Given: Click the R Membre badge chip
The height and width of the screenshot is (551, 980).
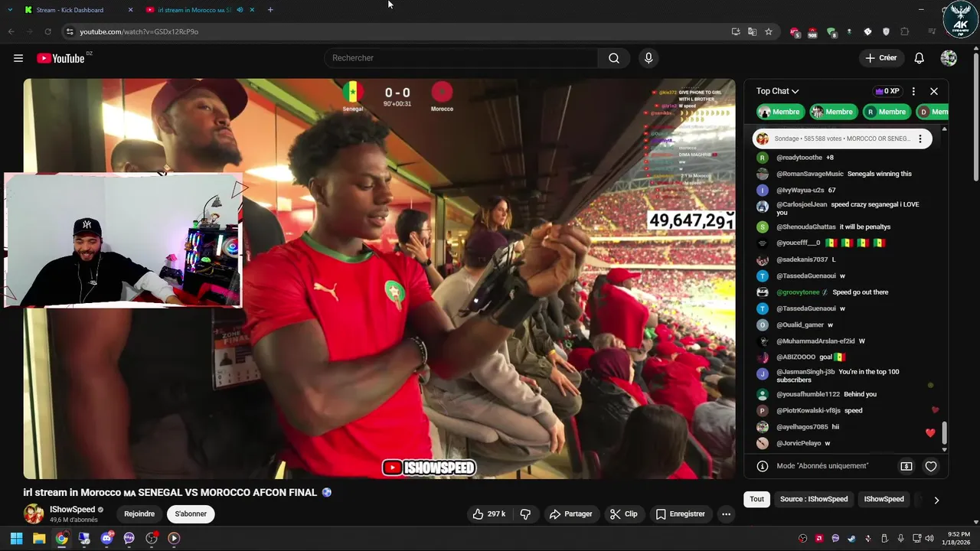Looking at the screenshot, I should click(x=886, y=112).
